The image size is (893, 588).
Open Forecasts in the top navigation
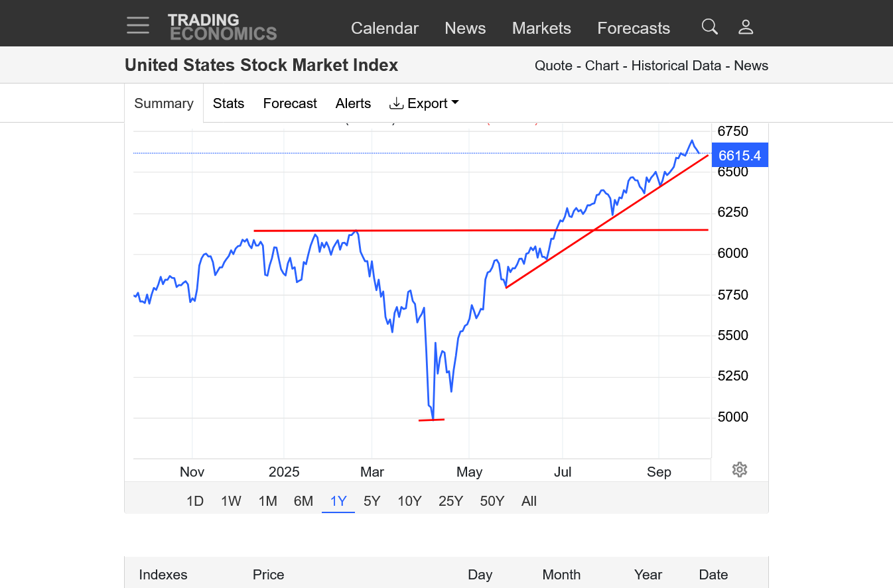coord(634,29)
